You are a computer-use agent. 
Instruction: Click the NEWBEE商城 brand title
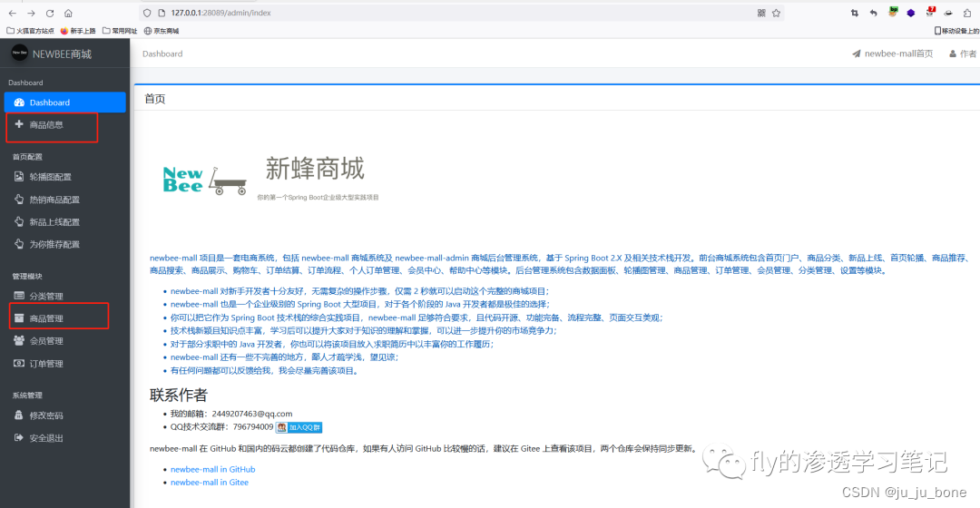(x=62, y=54)
